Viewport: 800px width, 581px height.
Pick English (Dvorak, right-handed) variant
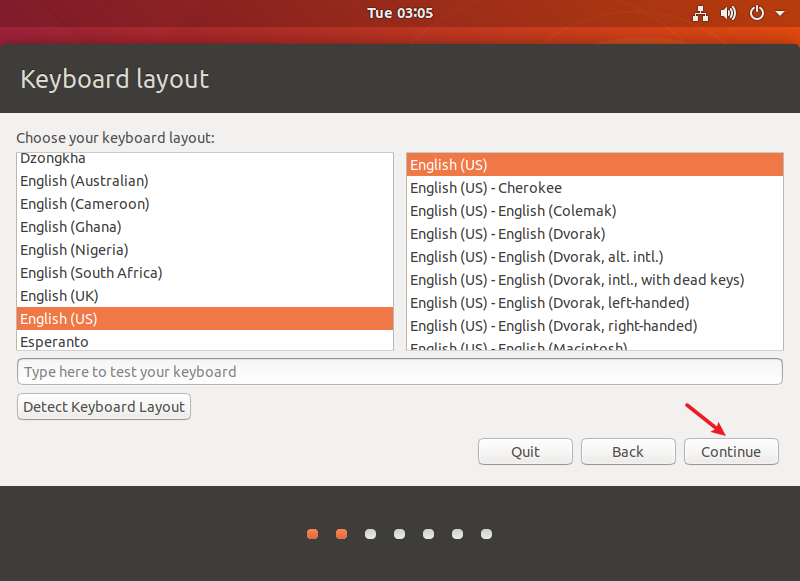pos(595,325)
